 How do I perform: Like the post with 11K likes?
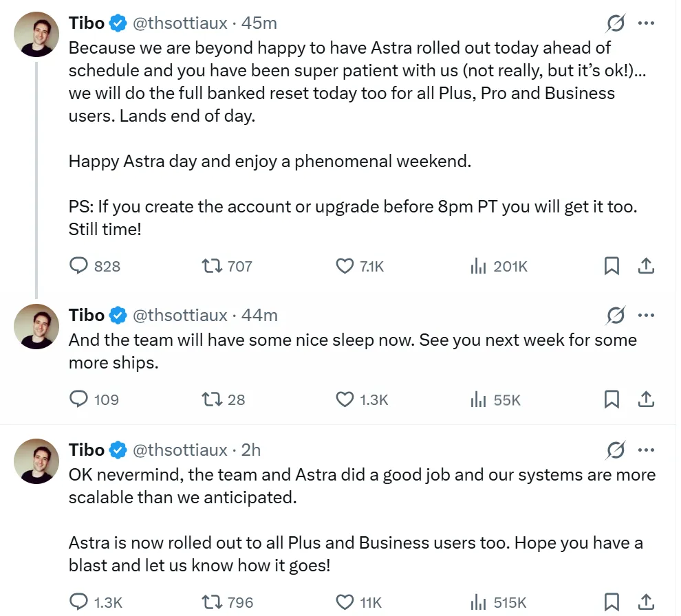[x=359, y=602]
